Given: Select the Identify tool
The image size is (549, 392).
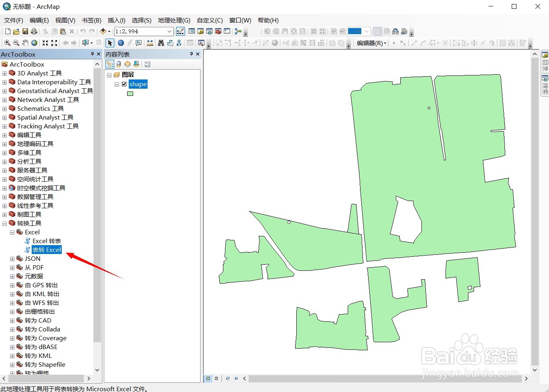Looking at the screenshot, I should [121, 43].
